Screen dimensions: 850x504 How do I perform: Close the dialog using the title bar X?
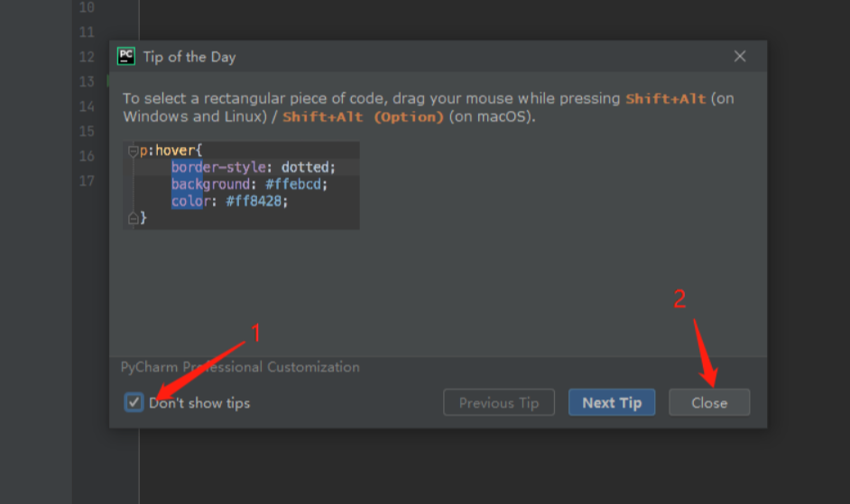739,57
